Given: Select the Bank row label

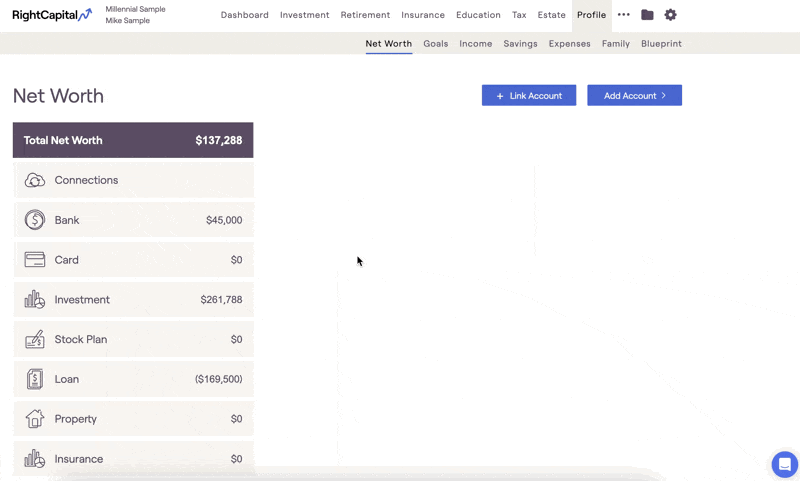Looking at the screenshot, I should [x=67, y=220].
